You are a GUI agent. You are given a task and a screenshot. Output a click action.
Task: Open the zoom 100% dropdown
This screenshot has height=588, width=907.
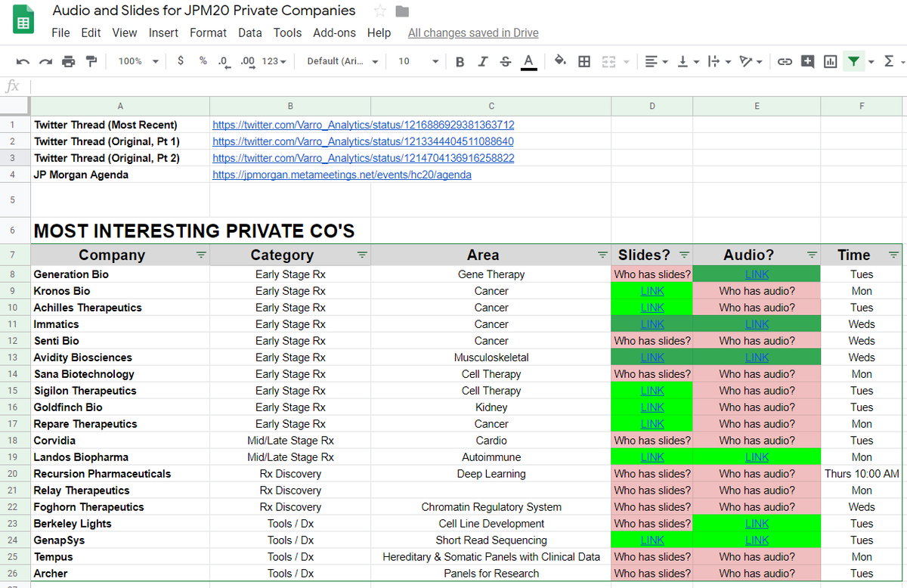138,61
